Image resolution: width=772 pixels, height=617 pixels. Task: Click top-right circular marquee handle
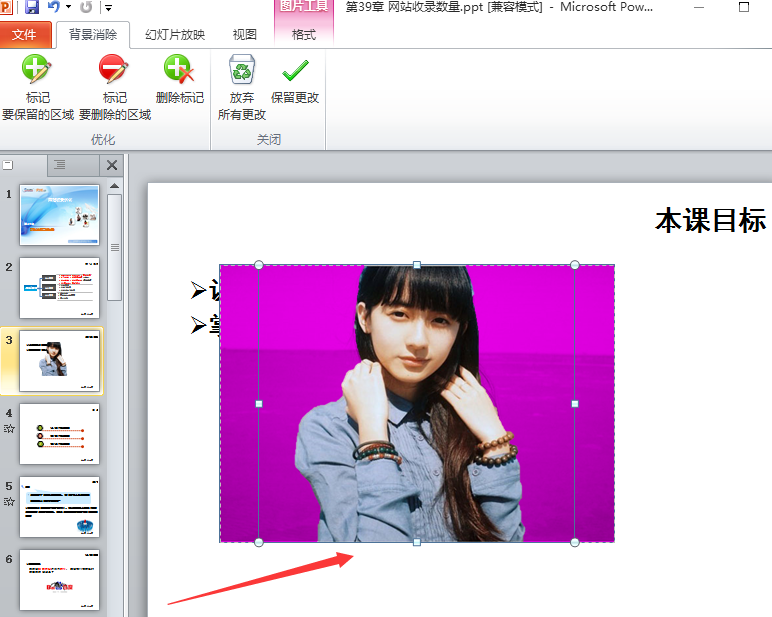575,265
